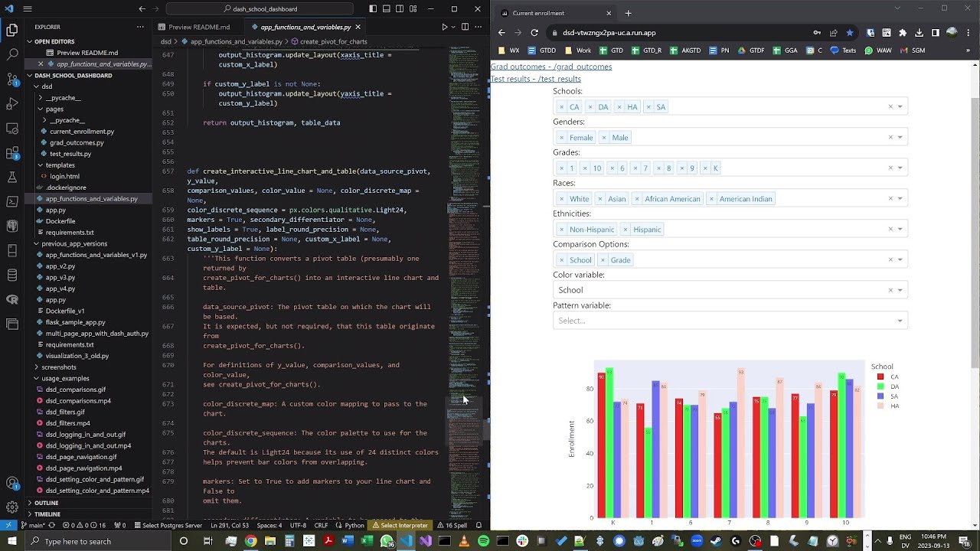The image size is (980, 551).
Task: Click Select Interpreter in status bar
Action: coord(400,525)
